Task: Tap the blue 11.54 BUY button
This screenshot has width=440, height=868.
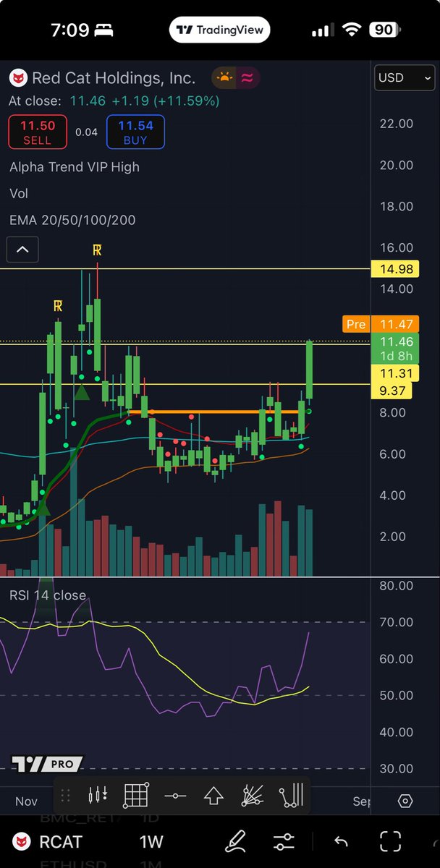Action: pyautogui.click(x=135, y=132)
